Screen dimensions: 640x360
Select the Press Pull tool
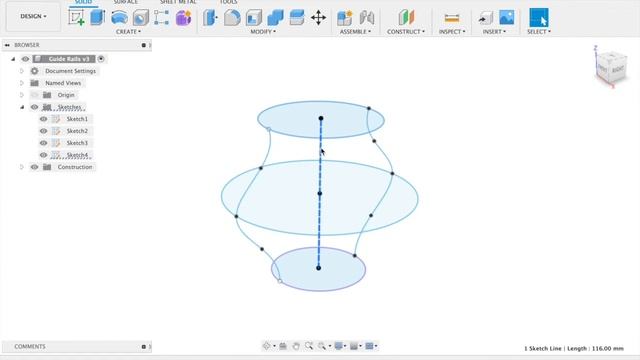click(x=211, y=18)
